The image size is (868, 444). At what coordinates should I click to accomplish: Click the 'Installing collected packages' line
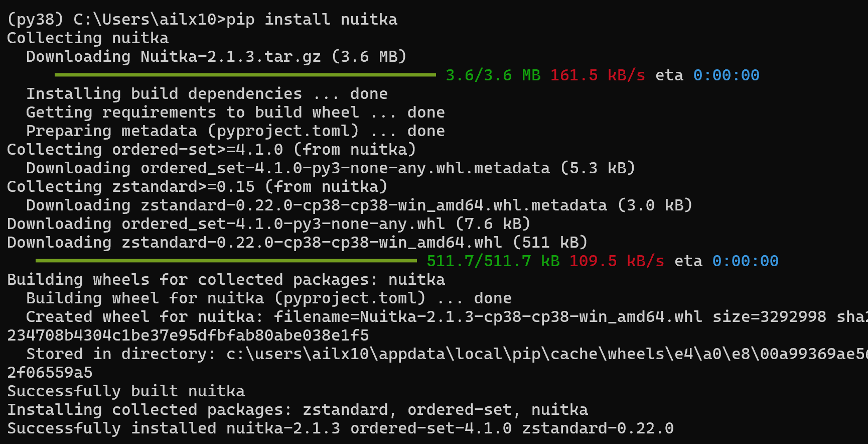[297, 410]
